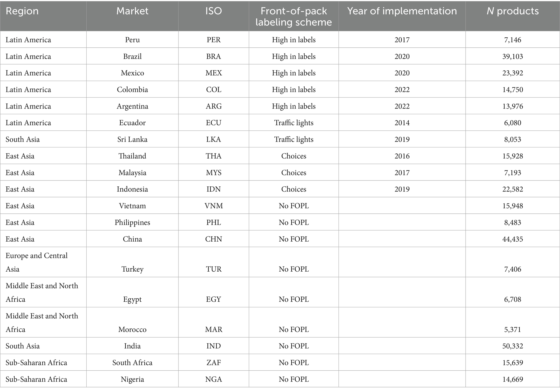
Task: Click the 2014 implementation year cell
Action: tap(402, 123)
